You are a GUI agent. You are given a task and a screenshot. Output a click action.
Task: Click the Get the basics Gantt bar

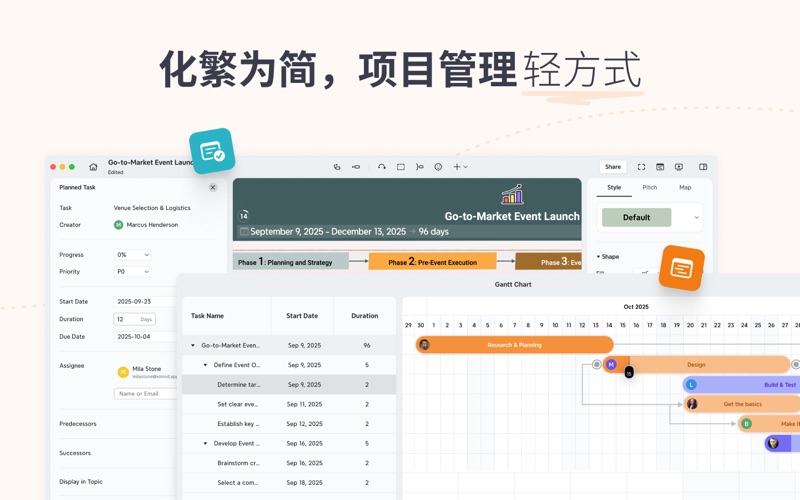pos(742,404)
